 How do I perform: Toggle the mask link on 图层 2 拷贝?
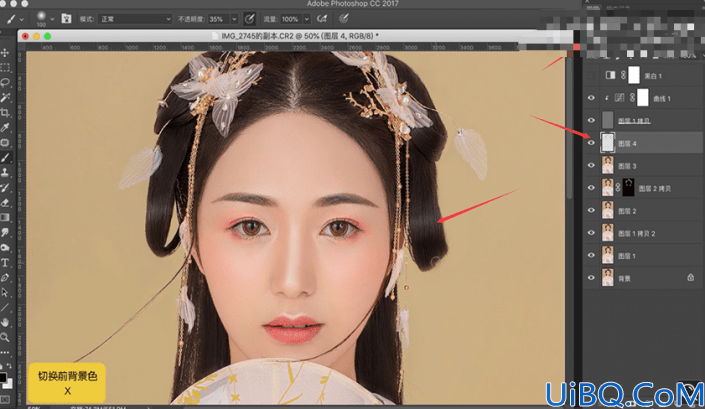[618, 188]
